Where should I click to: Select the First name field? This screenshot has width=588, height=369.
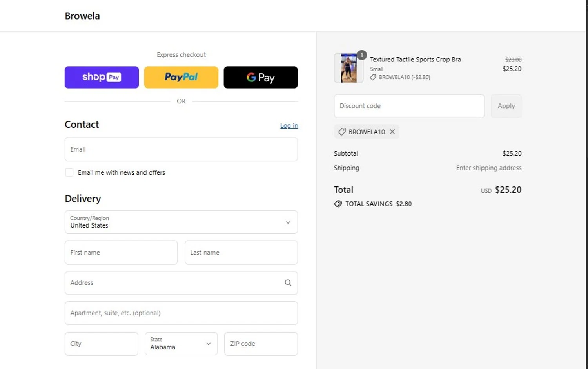click(121, 253)
